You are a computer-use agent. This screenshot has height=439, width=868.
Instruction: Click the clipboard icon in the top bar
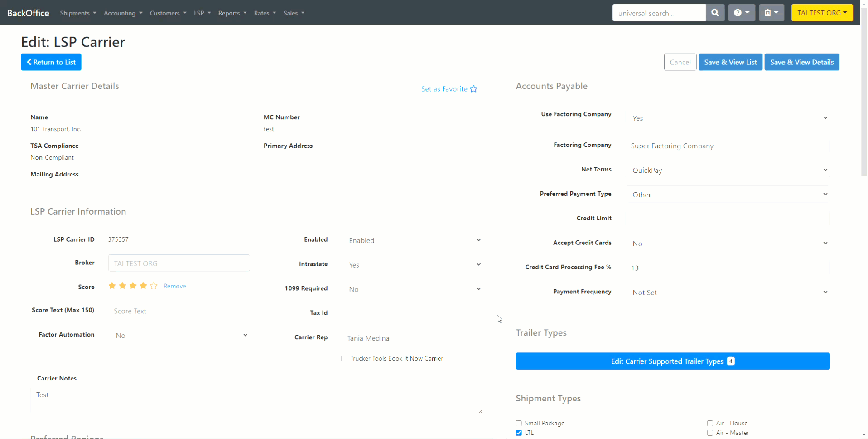click(769, 13)
